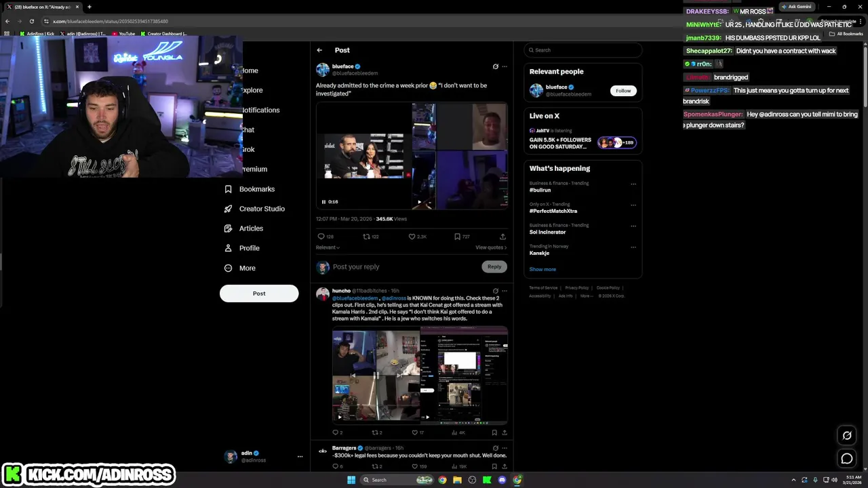Bookmark huncho's reply
The width and height of the screenshot is (868, 488).
tap(494, 432)
